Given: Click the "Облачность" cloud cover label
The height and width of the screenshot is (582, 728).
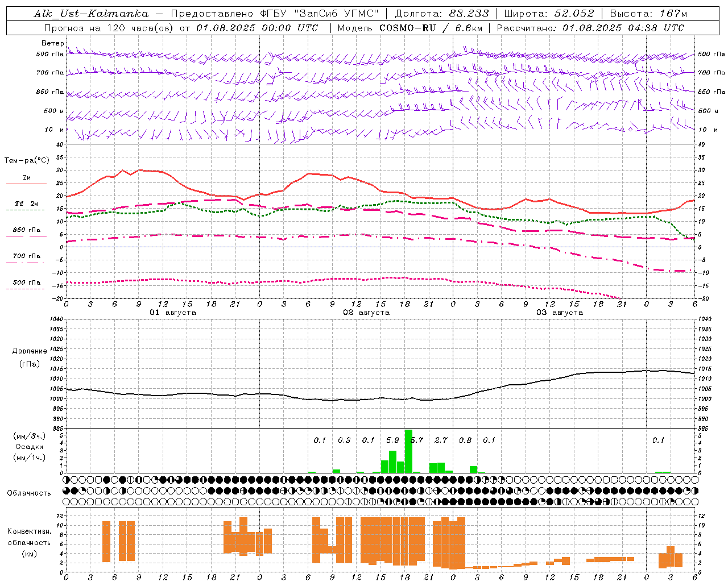Looking at the screenshot, I should pos(29,493).
